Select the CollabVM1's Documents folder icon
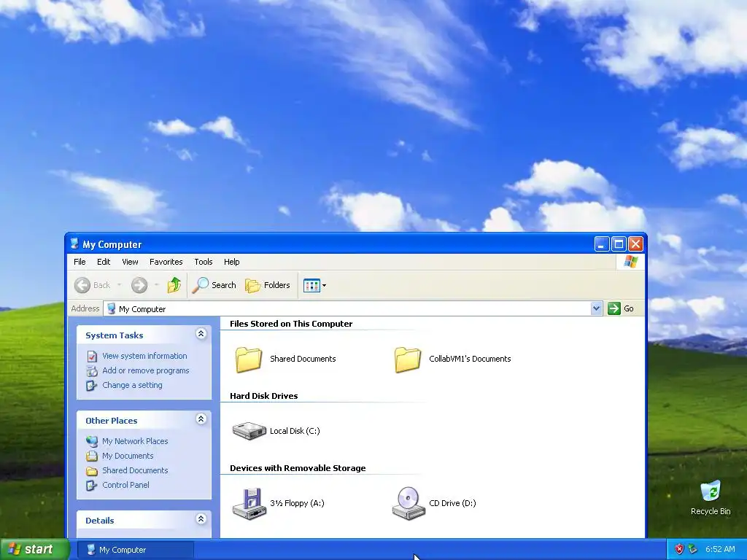Viewport: 747px width, 560px height. (x=408, y=359)
